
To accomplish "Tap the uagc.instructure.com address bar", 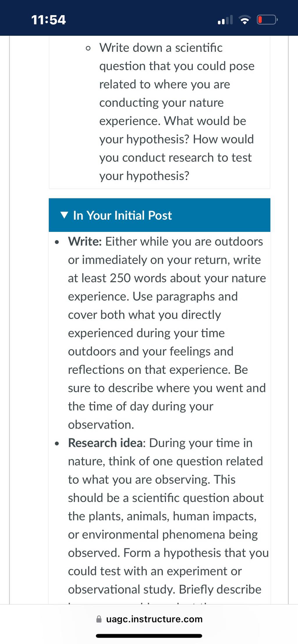I will pyautogui.click(x=149, y=619).
